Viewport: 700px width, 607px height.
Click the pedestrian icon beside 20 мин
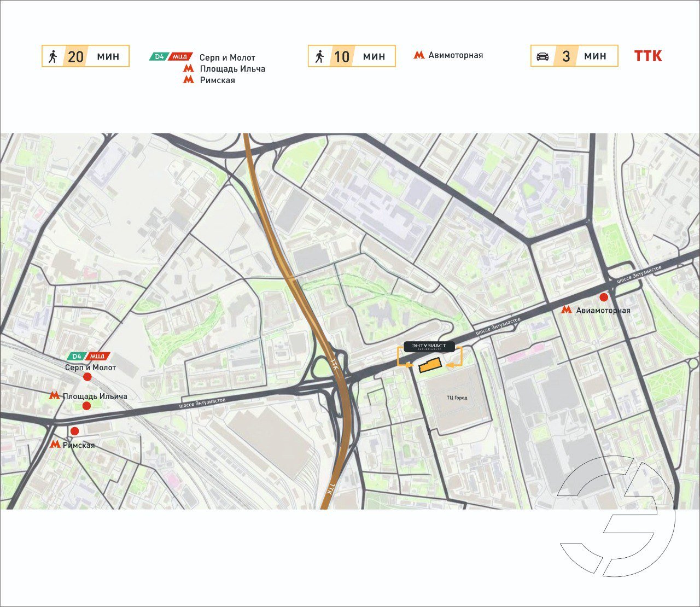[x=54, y=56]
